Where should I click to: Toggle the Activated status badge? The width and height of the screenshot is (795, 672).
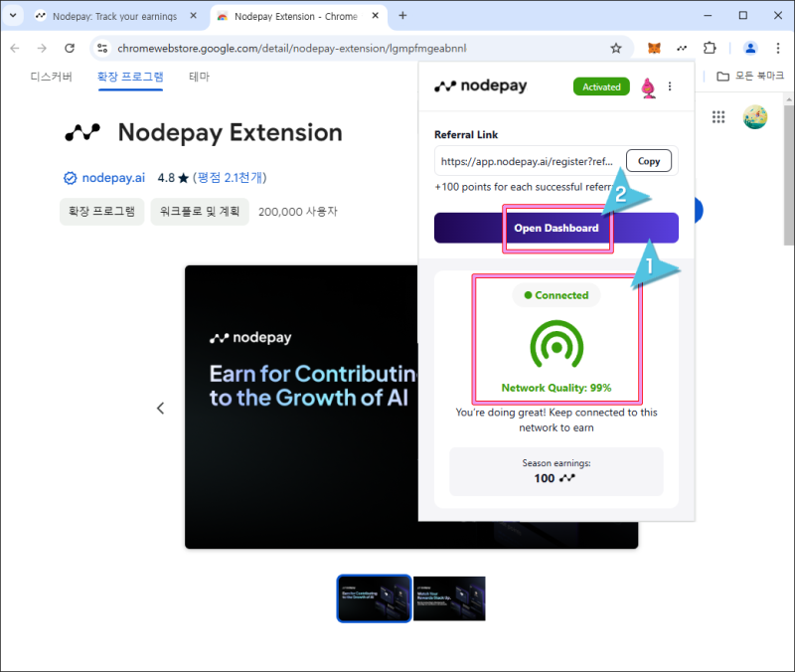pos(601,86)
